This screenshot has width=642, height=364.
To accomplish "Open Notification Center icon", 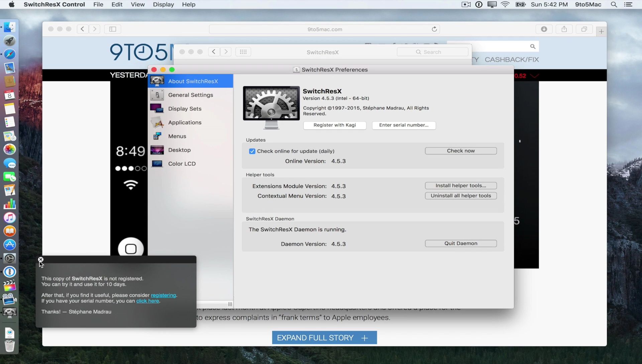I will pos(628,4).
